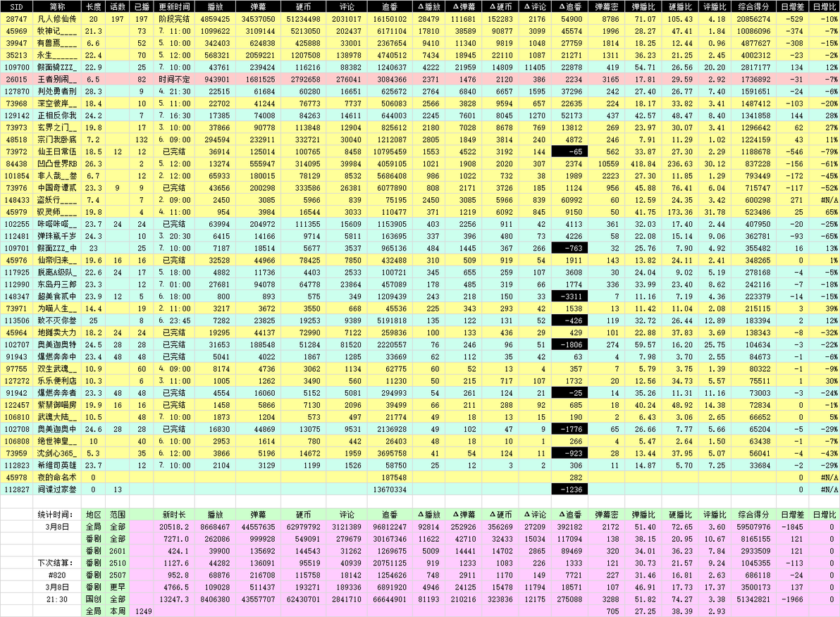Select the black cell showing -1806
The image size is (840, 617).
coord(570,344)
